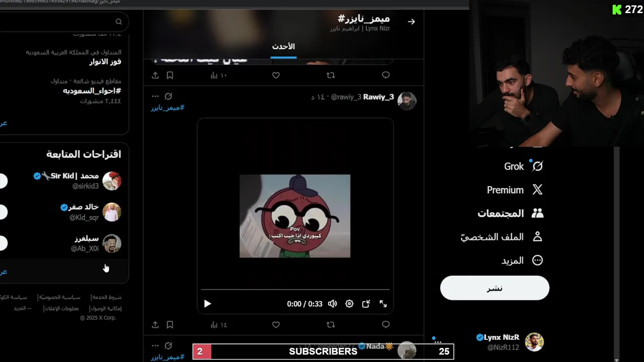Expand المزيد more menu item

pyautogui.click(x=523, y=260)
